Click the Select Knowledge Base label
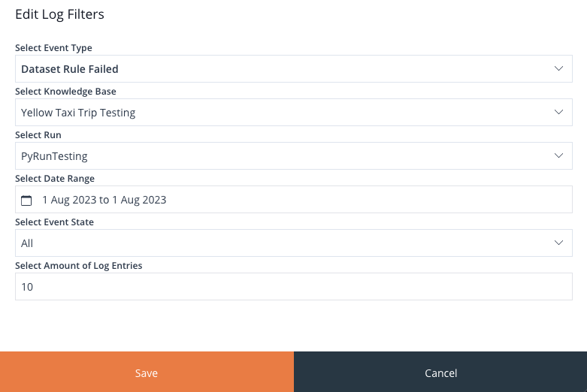The height and width of the screenshot is (392, 587). (65, 92)
